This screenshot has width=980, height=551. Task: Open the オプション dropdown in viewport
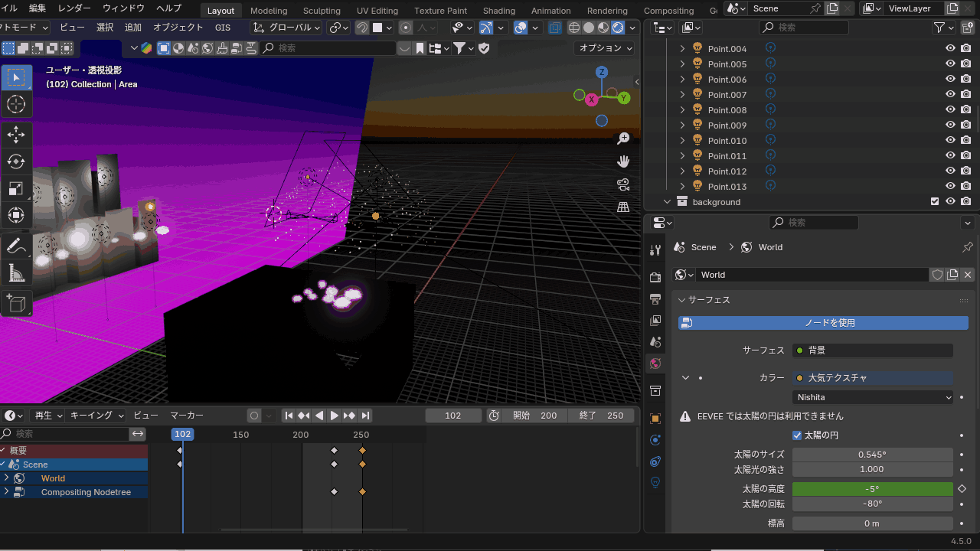(606, 48)
